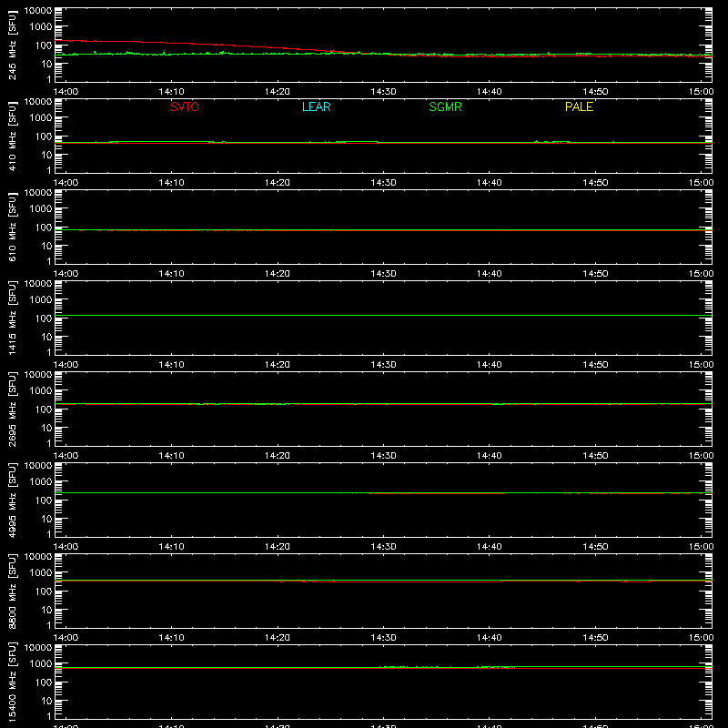The height and width of the screenshot is (728, 728).
Task: Click the green SGMR station label
Action: click(x=445, y=106)
